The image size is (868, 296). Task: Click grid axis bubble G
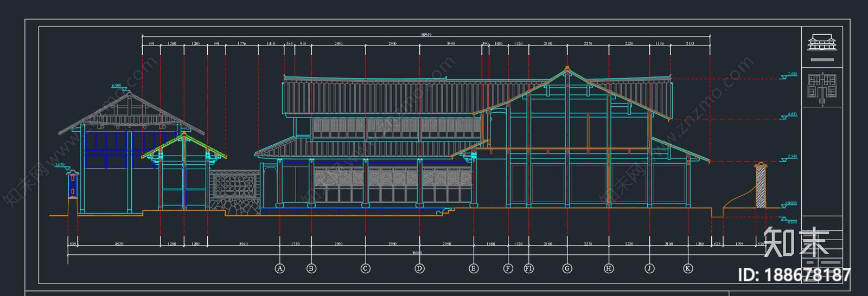click(x=567, y=268)
